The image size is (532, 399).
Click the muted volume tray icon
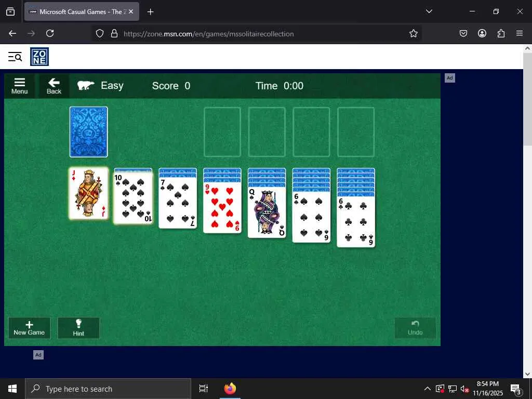(x=464, y=389)
